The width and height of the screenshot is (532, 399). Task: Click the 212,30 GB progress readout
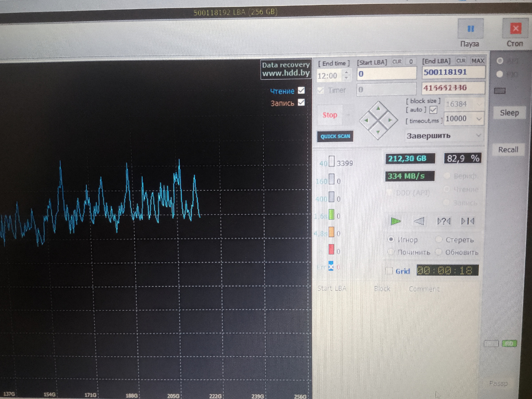coord(410,158)
